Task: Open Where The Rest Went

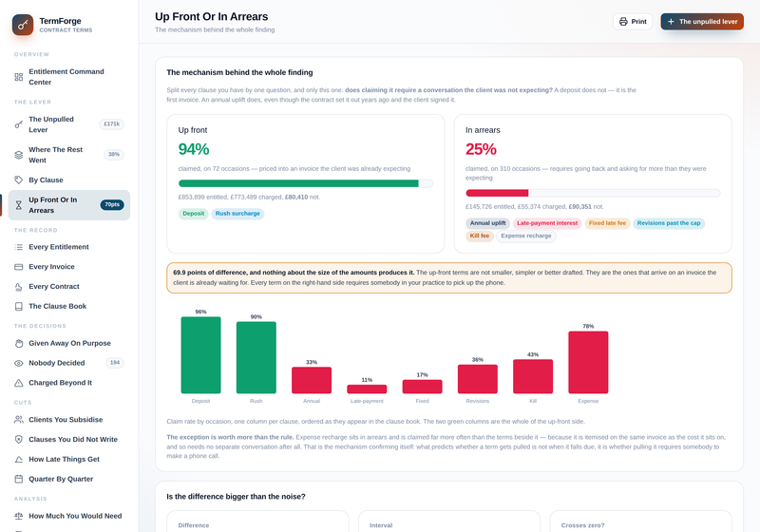Action: click(x=68, y=155)
